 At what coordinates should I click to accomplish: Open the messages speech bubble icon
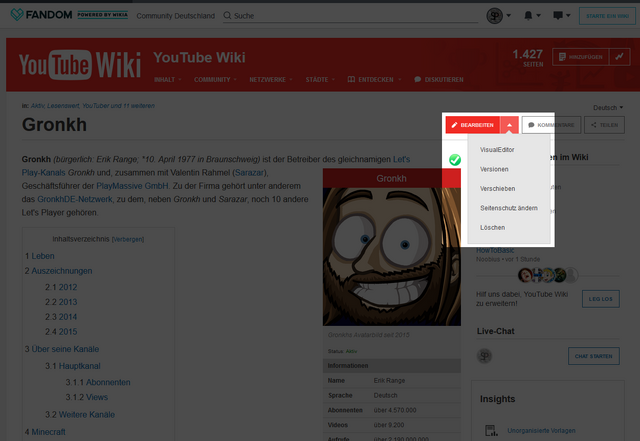pyautogui.click(x=561, y=16)
